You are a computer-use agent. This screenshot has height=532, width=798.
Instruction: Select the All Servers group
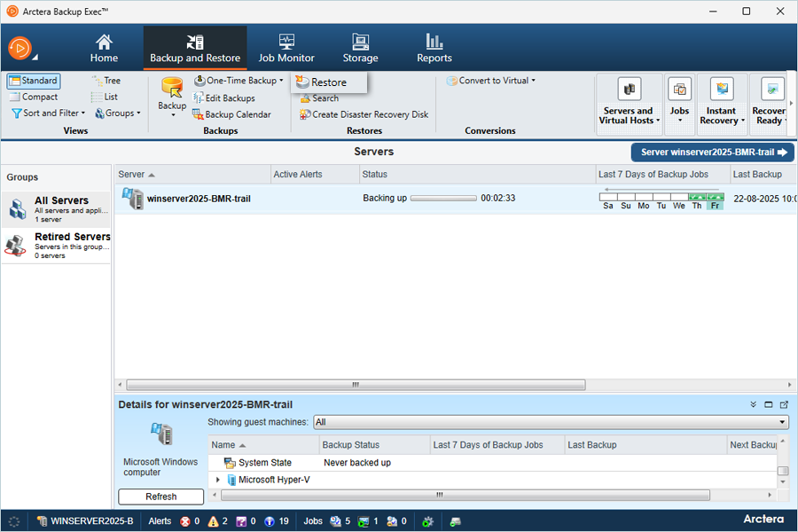(x=56, y=209)
